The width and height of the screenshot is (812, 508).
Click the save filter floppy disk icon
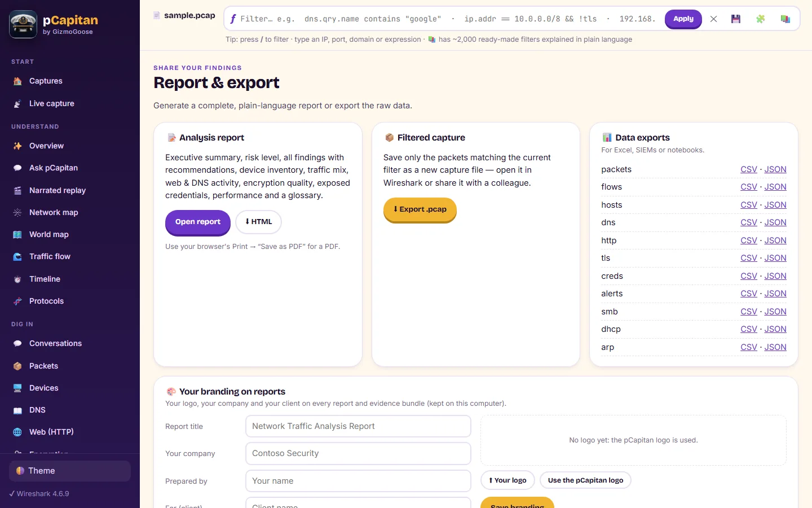pos(735,19)
